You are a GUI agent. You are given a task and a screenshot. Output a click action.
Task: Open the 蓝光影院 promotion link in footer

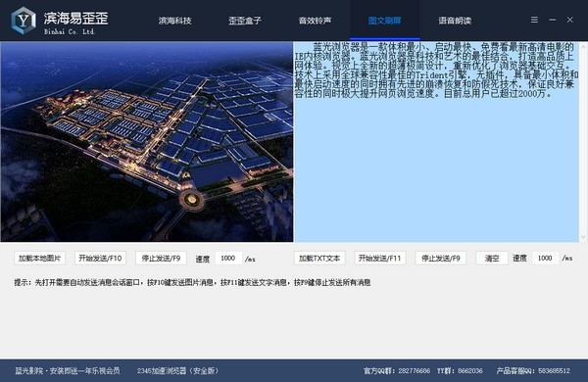click(x=68, y=371)
